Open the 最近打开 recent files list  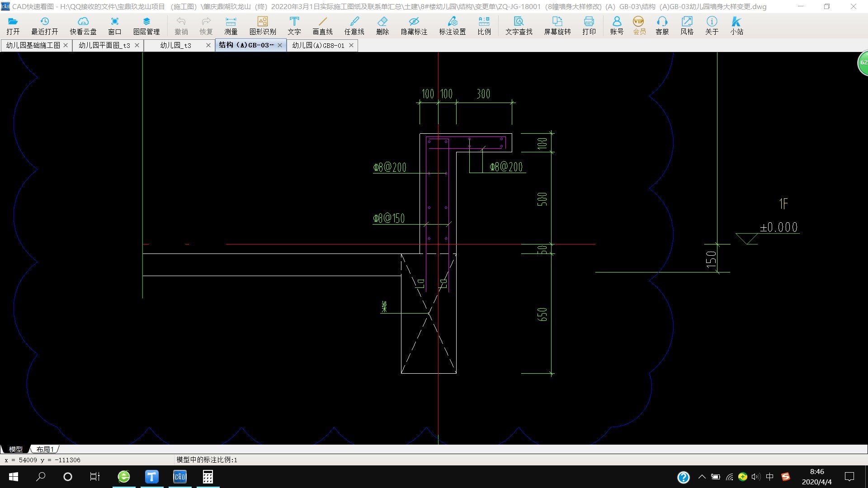[45, 26]
